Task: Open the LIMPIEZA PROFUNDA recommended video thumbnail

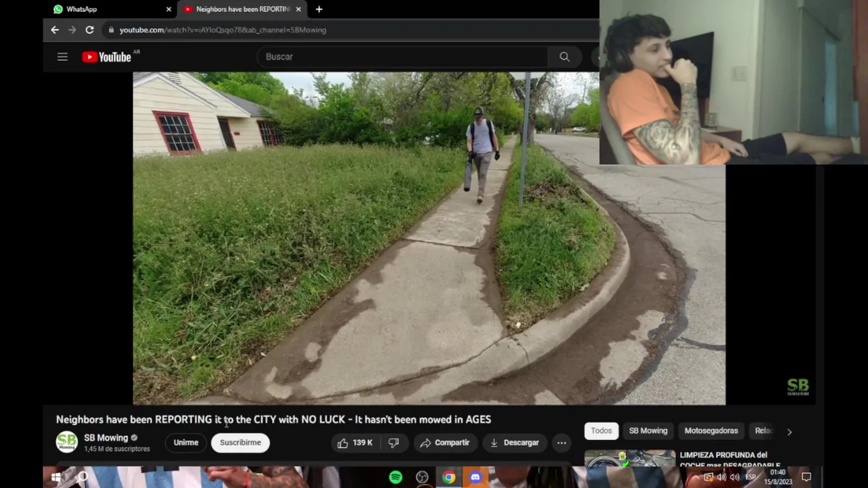Action: [x=630, y=459]
